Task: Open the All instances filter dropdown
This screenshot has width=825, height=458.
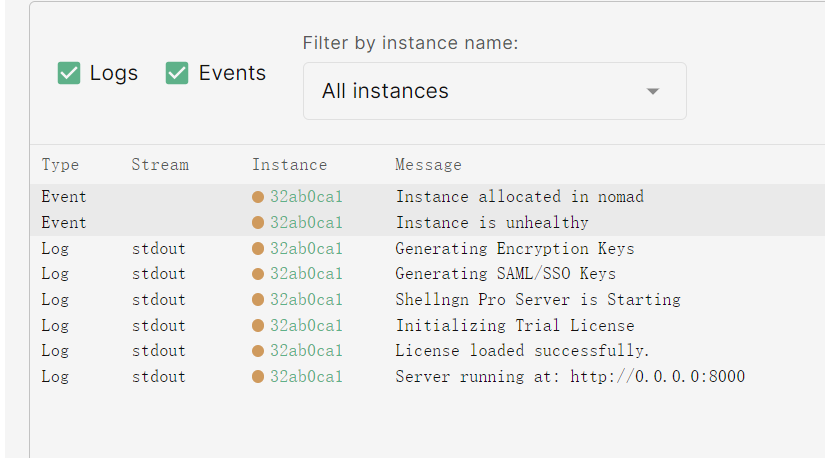Action: pyautogui.click(x=494, y=91)
